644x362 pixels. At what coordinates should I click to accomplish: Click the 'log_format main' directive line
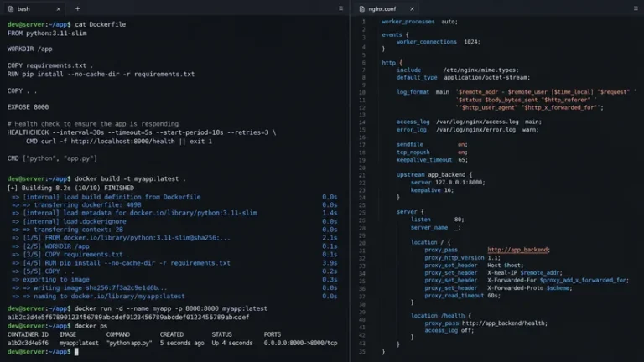click(x=517, y=92)
